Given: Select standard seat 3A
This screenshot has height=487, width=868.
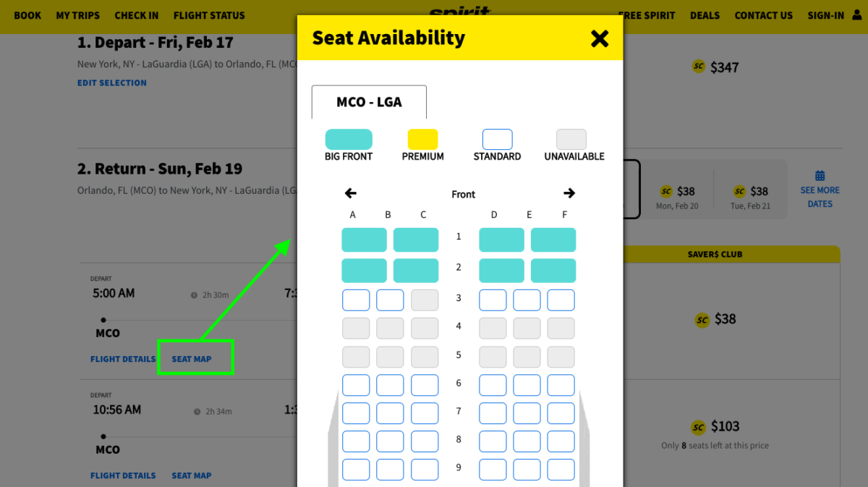Looking at the screenshot, I should [x=356, y=300].
